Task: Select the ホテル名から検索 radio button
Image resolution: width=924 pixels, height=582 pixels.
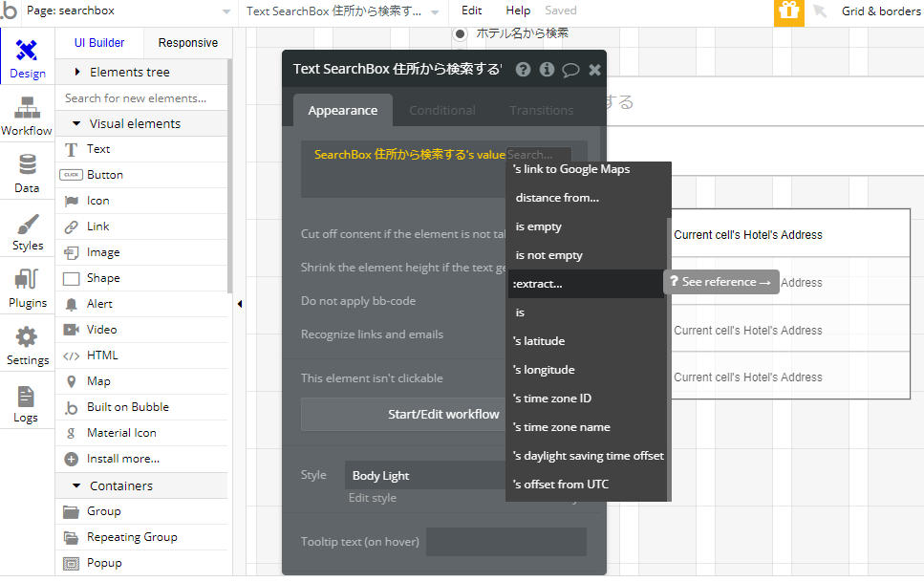Action: 460,33
